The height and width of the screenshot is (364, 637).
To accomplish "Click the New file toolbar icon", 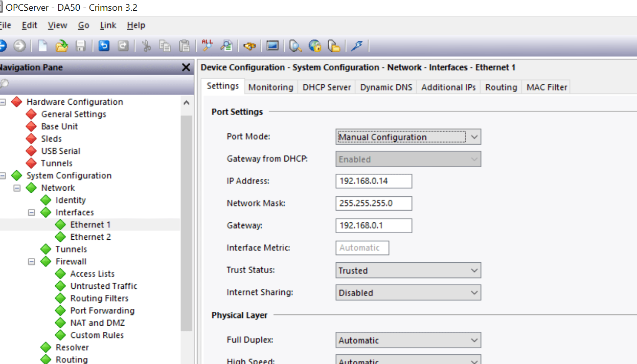I will 43,46.
